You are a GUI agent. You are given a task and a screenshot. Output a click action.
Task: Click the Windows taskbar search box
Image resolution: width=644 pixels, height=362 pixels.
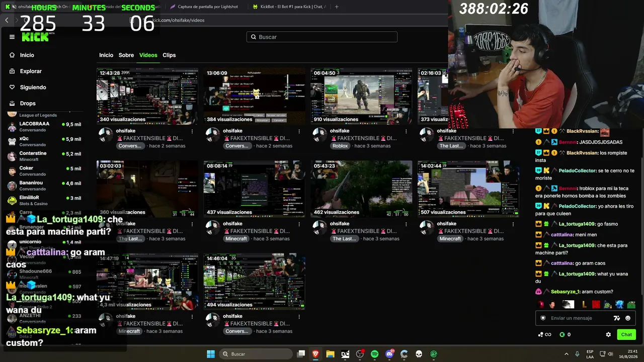point(257,354)
